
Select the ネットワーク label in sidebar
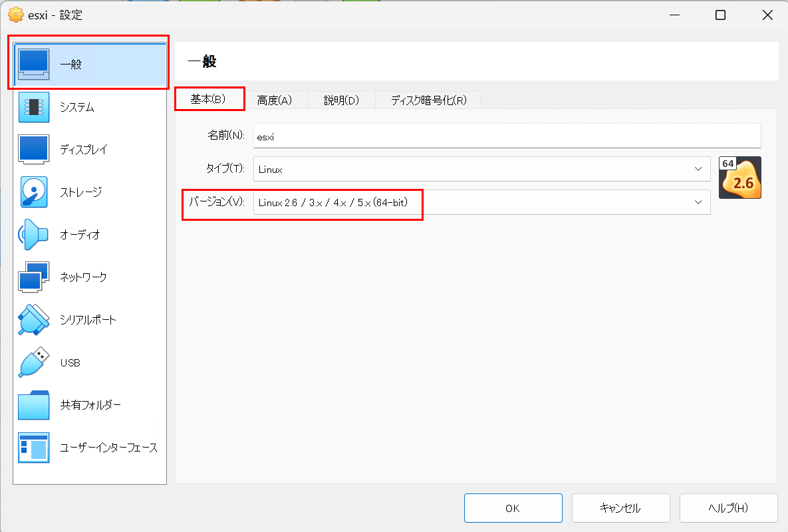[83, 277]
